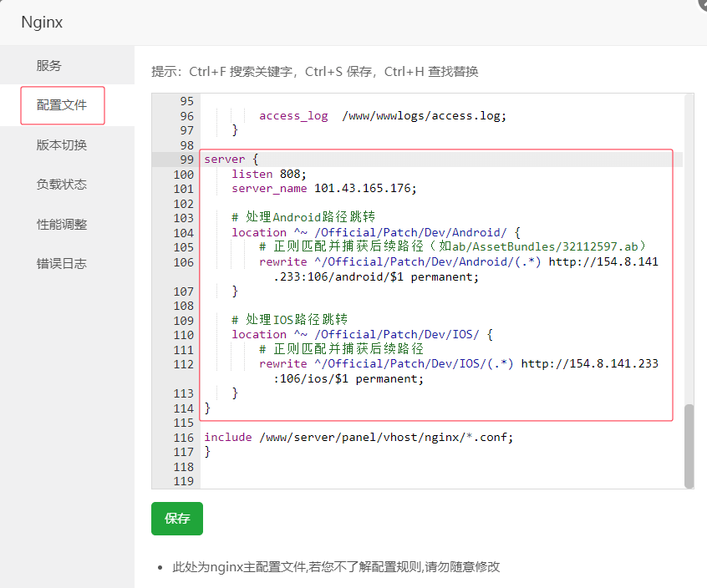The height and width of the screenshot is (588, 707).
Task: Click the include vhost nginx conf line
Action: (359, 437)
